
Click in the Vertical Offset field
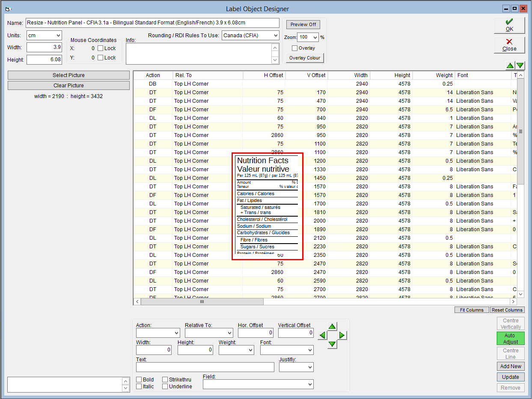[296, 333]
